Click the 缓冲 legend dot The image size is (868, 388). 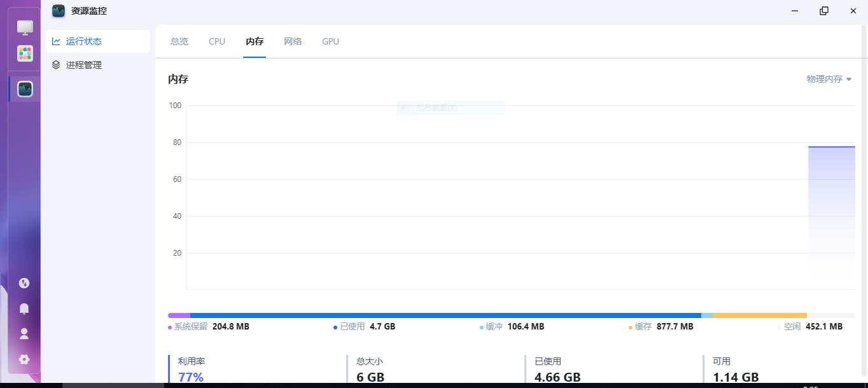(482, 328)
